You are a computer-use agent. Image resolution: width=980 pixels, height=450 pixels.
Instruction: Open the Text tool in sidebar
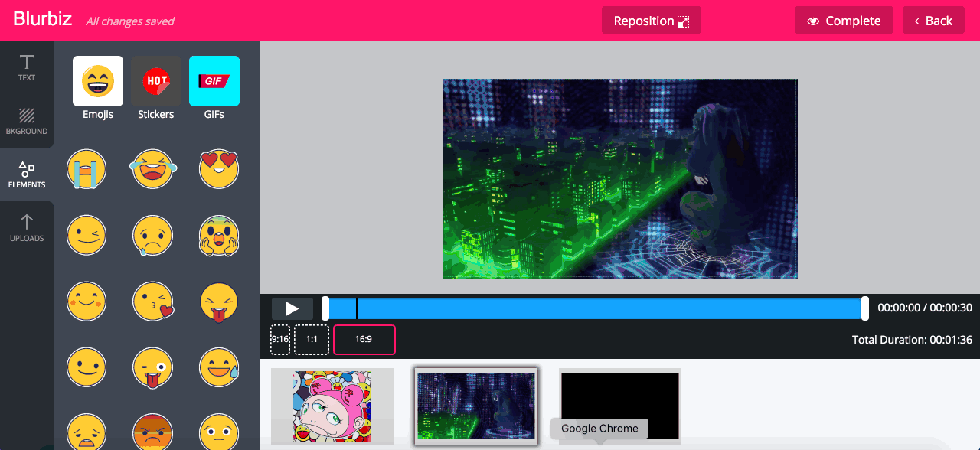(27, 67)
